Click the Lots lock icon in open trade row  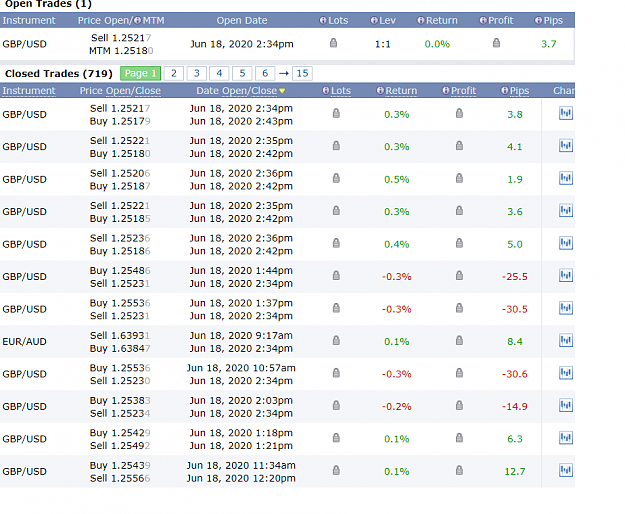[x=334, y=43]
